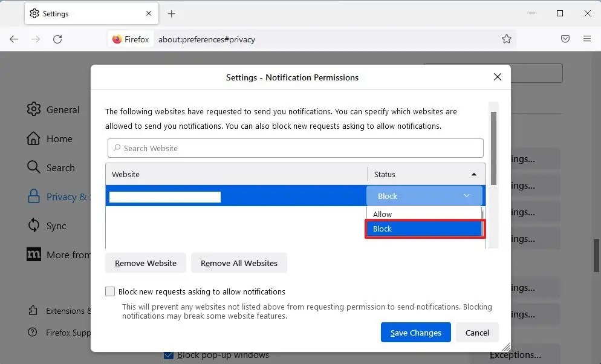Click Remove All Websites button
The height and width of the screenshot is (364, 601).
tap(239, 263)
